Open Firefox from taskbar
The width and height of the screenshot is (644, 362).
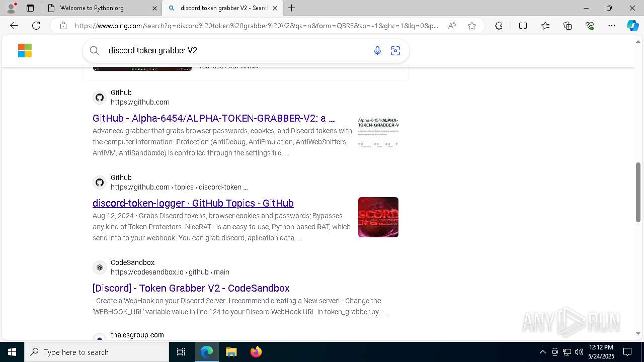pos(256,352)
